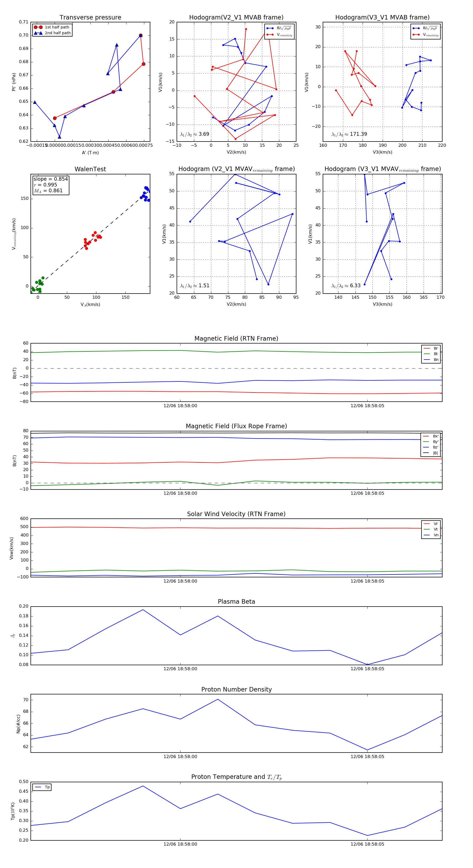Click 'Hodogram (V2_V1 MVAV remaining frame)' title
Image resolution: width=473 pixels, height=868 pixels.
tap(236, 169)
